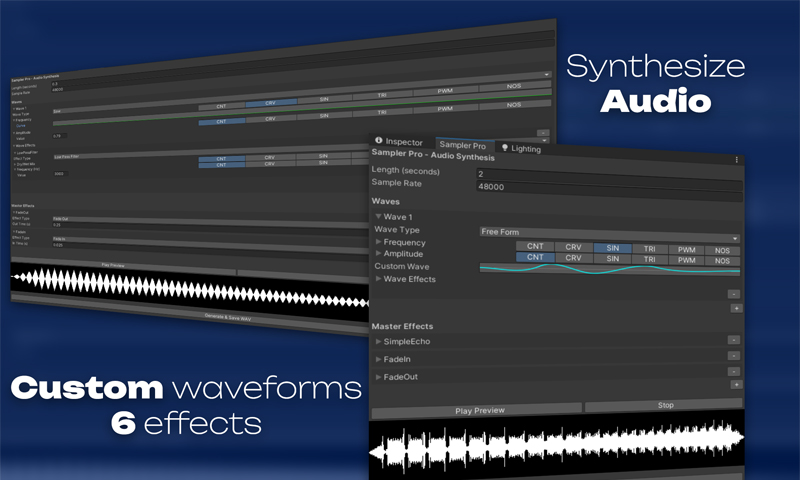
Task: Open the kebab options menu of Sampler Pro panel
Action: pyautogui.click(x=736, y=160)
